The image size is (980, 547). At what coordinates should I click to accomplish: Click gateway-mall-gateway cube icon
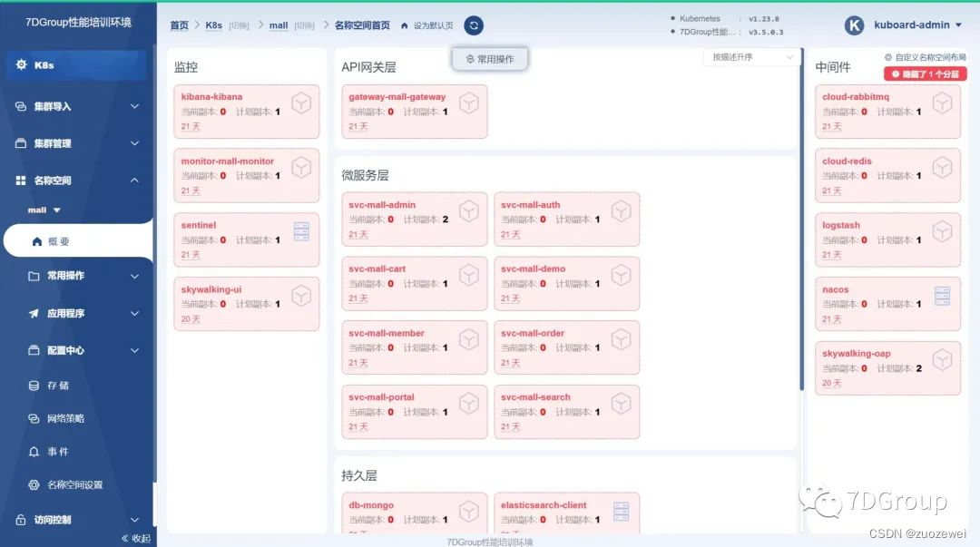469,103
